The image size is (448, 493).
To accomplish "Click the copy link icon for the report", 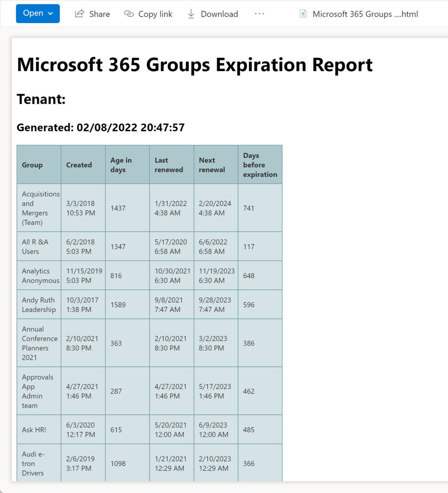I will pyautogui.click(x=129, y=13).
